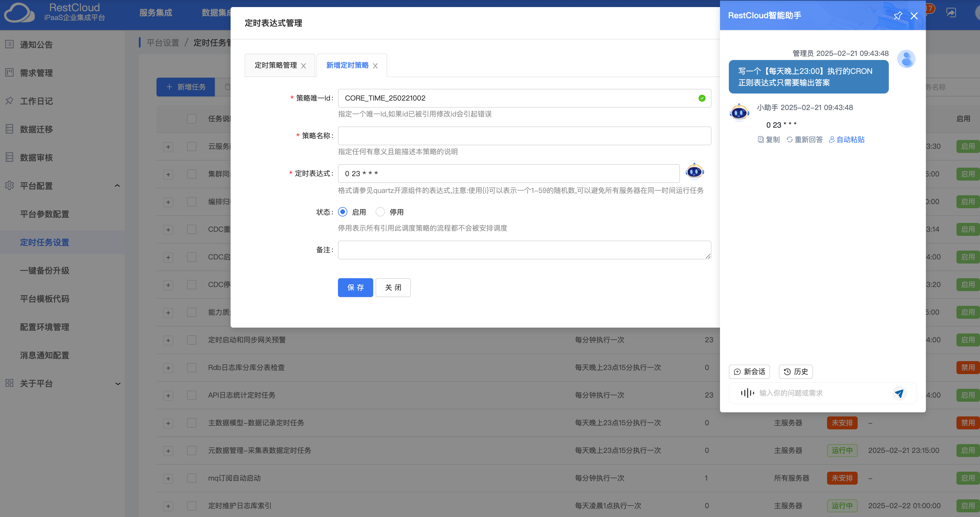Switch to the 定时策略管理 tab
The height and width of the screenshot is (517, 980).
point(275,65)
